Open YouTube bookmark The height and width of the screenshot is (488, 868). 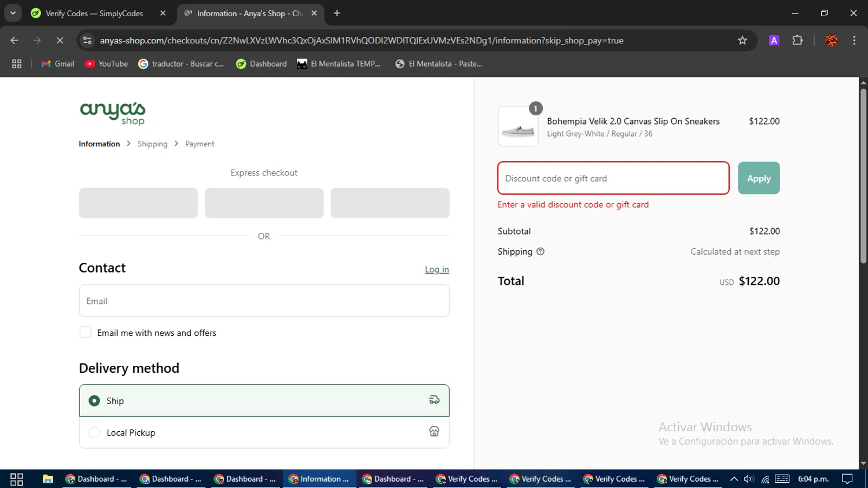coord(106,64)
